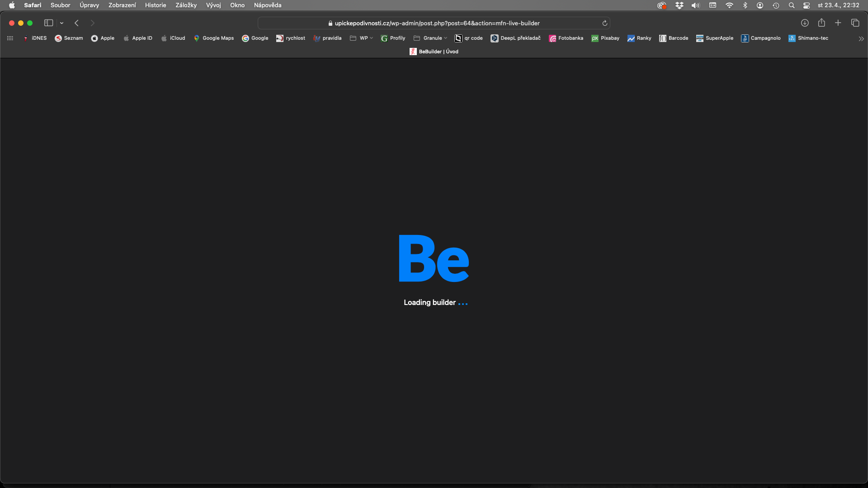Open user account menu bar icon
The image size is (868, 488).
pyautogui.click(x=760, y=5)
